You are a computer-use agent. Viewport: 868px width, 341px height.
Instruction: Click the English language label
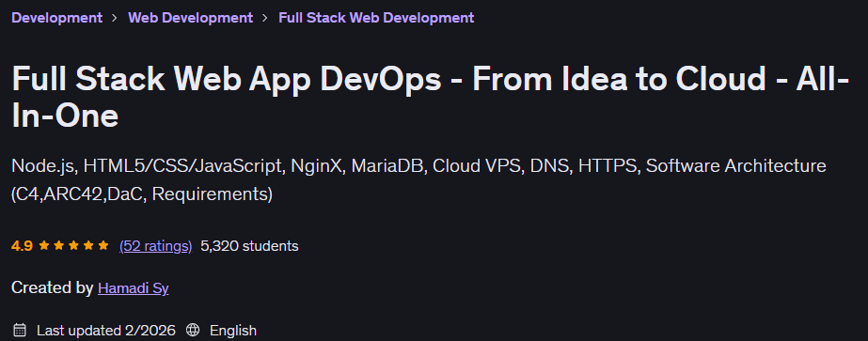233,331
